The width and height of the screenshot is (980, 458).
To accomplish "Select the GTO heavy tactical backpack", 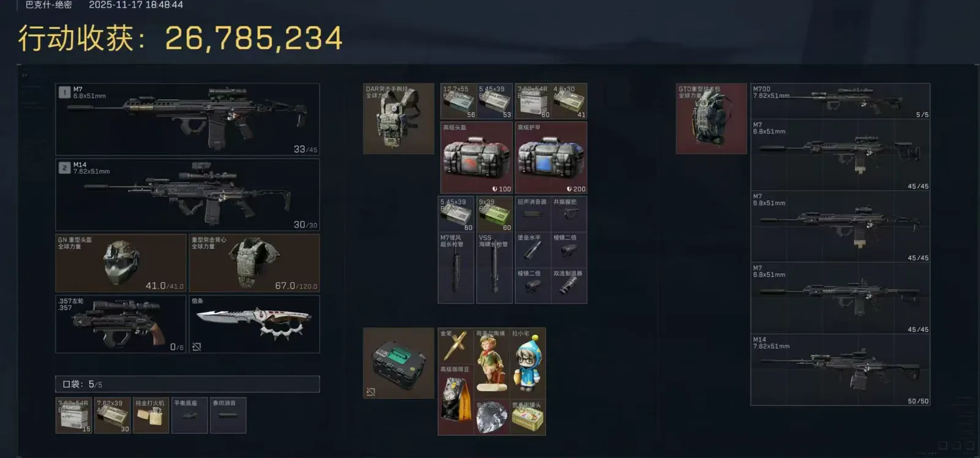I will click(711, 118).
